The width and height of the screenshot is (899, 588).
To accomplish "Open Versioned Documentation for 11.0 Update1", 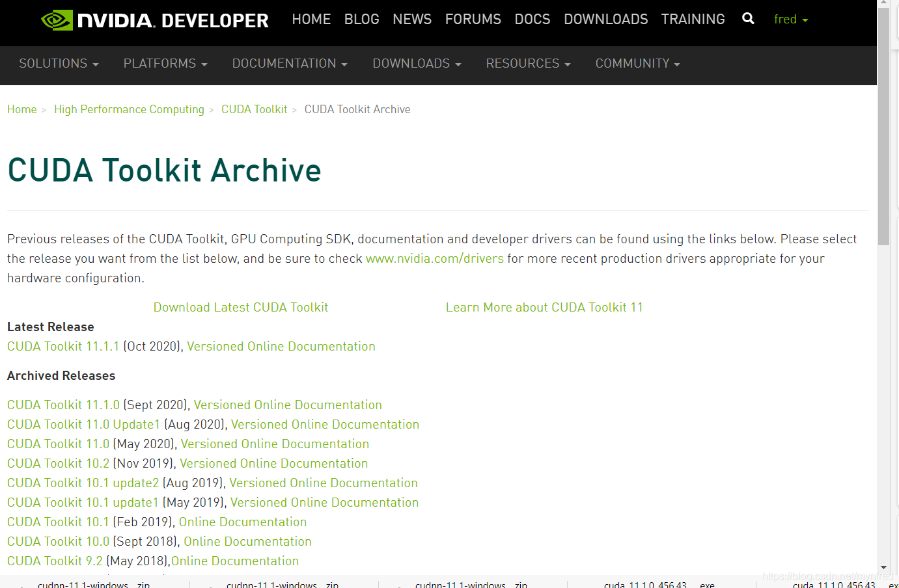I will 325,425.
